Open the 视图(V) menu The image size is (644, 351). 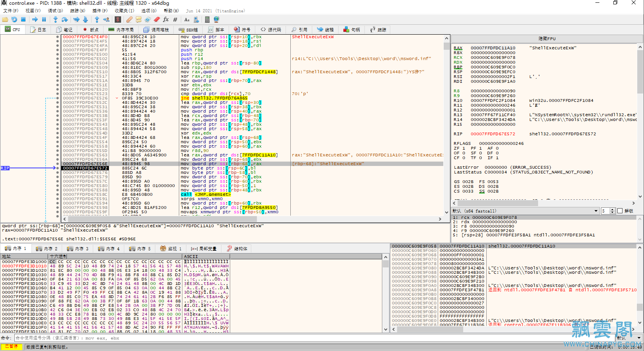[33, 11]
